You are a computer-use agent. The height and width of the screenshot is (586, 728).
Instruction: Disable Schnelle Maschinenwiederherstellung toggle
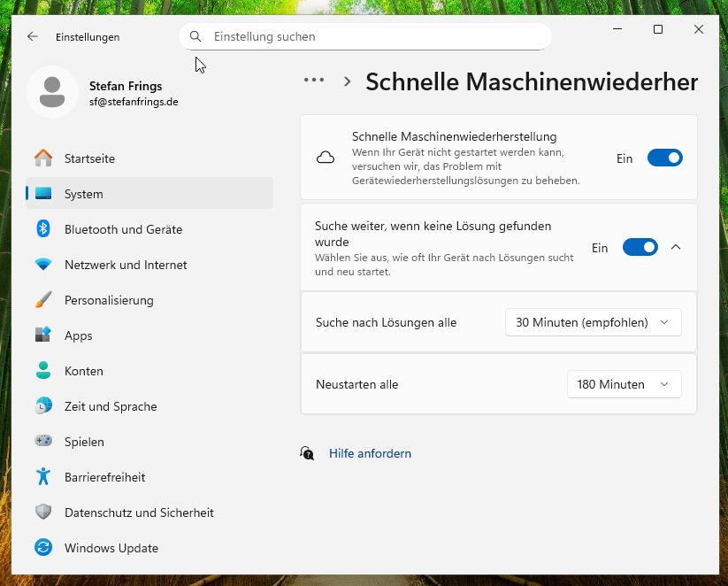[665, 158]
